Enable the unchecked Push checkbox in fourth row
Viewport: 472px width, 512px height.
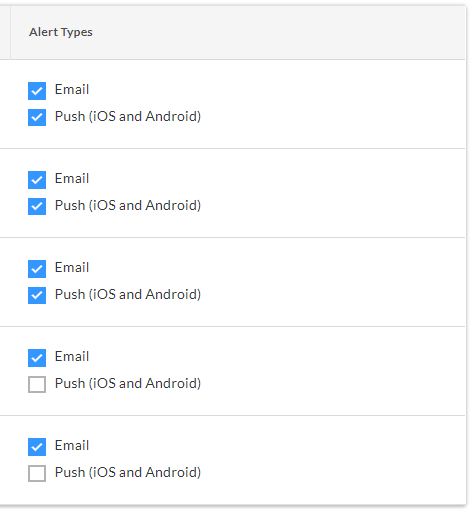pyautogui.click(x=37, y=384)
